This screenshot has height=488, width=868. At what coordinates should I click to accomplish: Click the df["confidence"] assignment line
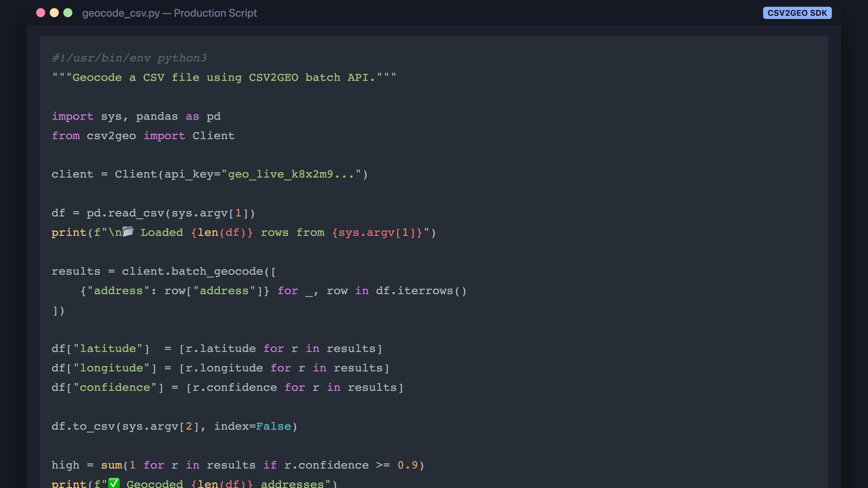click(228, 388)
